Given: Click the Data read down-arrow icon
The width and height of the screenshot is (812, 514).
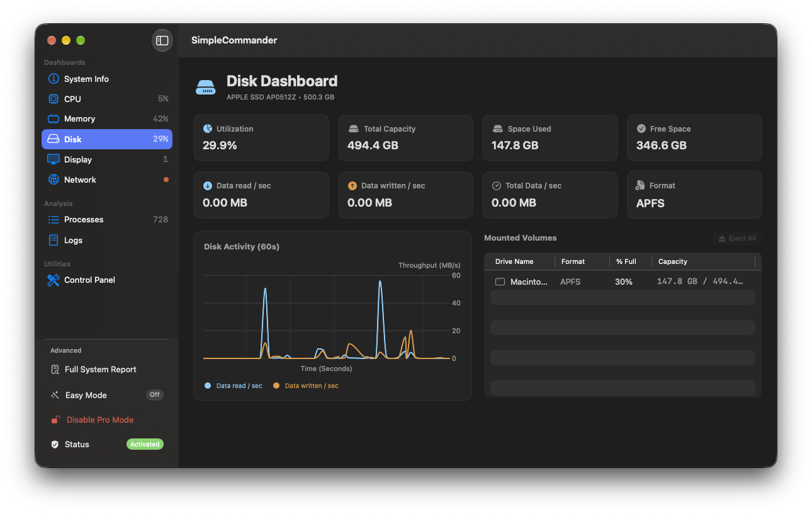Looking at the screenshot, I should (x=208, y=186).
